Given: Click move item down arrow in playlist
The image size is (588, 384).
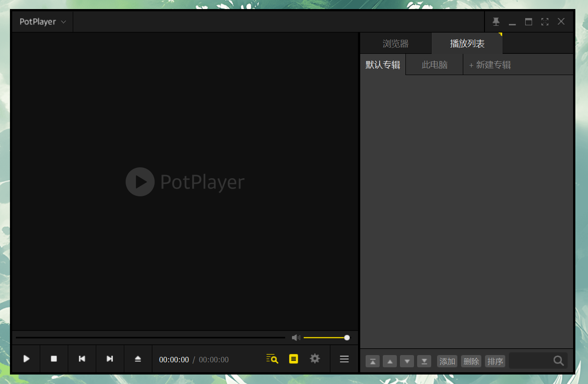Looking at the screenshot, I should [x=407, y=361].
